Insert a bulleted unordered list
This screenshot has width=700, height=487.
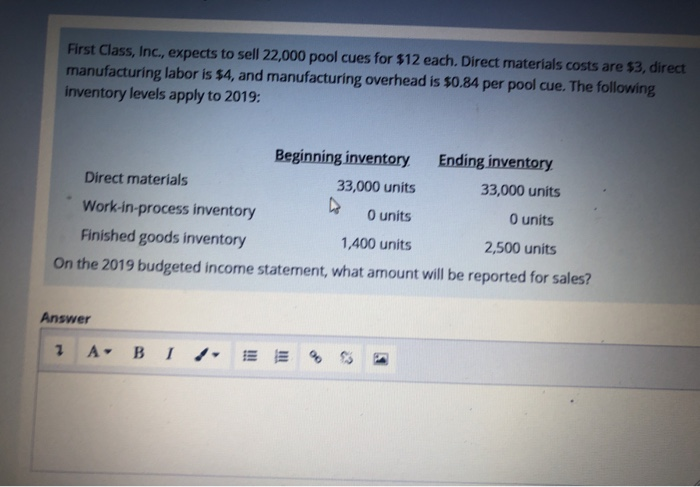coord(250,356)
